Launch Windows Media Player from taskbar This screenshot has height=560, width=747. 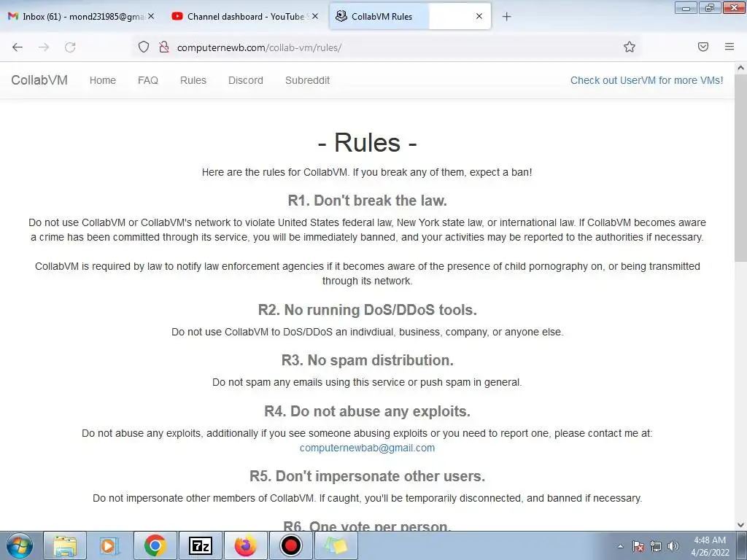(109, 545)
